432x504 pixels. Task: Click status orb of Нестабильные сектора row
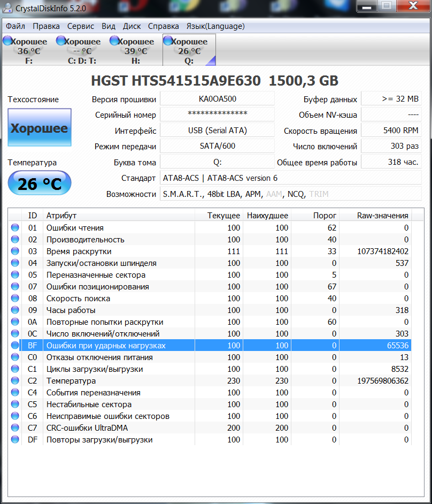[x=15, y=404]
